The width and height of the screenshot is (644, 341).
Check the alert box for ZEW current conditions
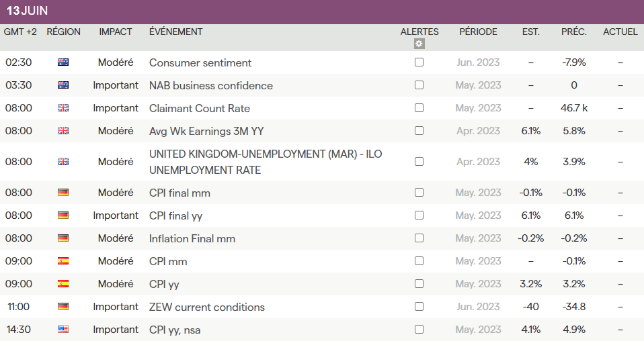click(x=419, y=307)
